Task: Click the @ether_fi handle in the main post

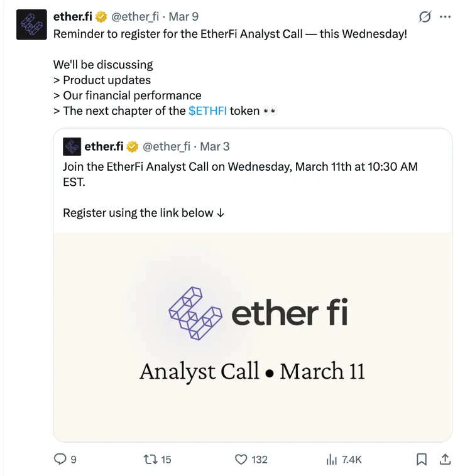Action: [x=135, y=17]
